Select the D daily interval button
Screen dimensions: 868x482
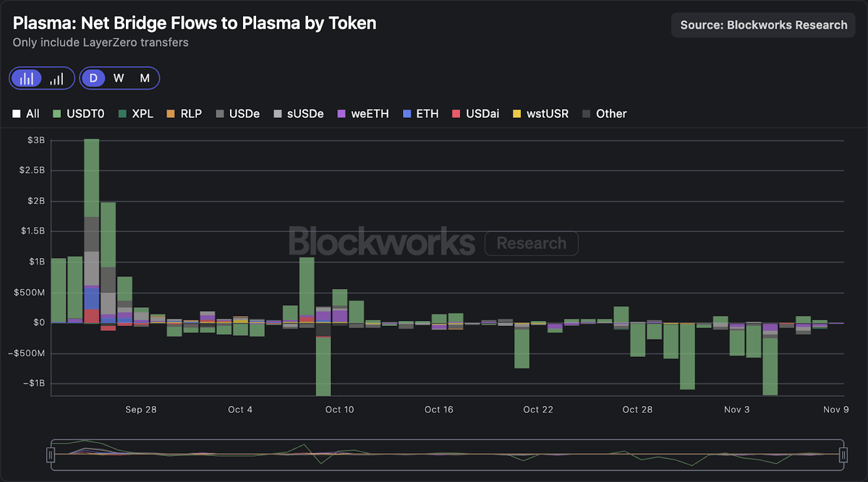93,78
